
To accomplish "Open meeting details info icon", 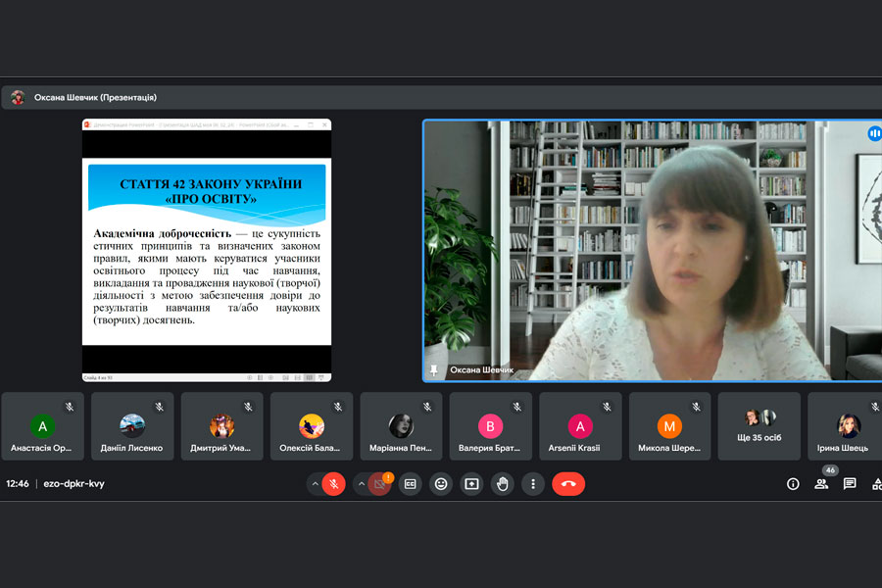I will click(x=793, y=483).
